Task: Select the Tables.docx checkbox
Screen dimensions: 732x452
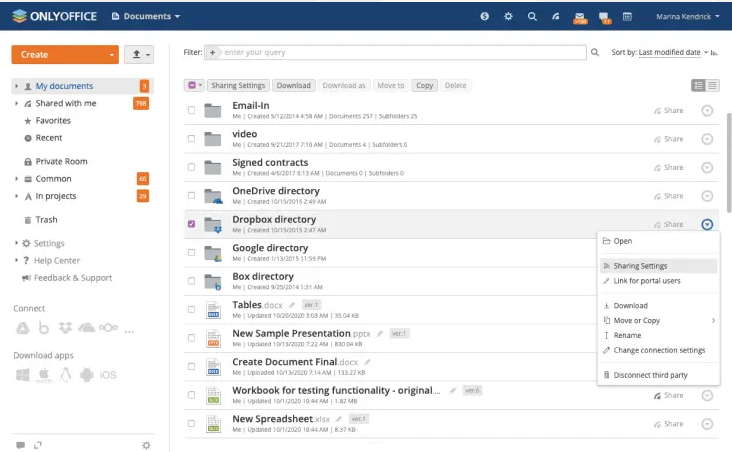Action: (x=191, y=310)
